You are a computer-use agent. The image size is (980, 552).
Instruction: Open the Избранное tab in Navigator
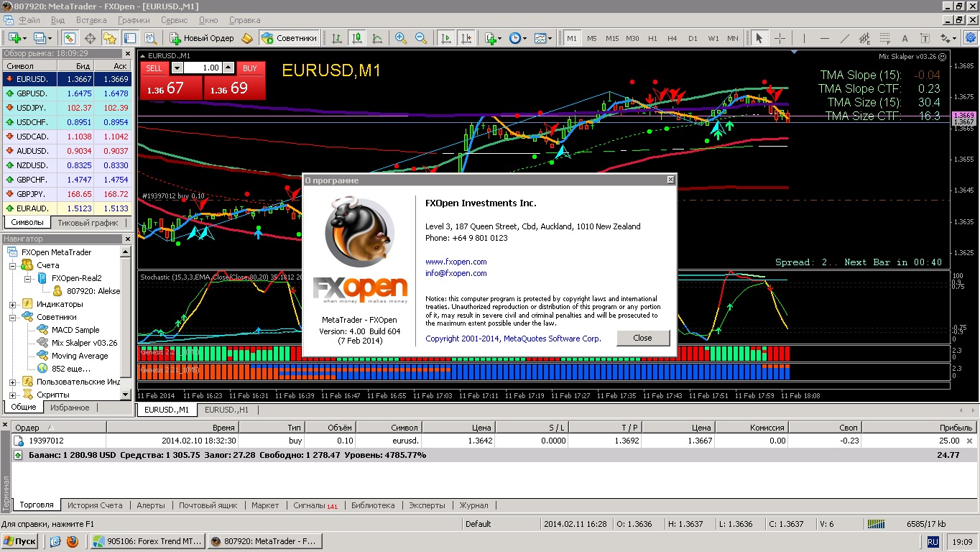pos(70,408)
